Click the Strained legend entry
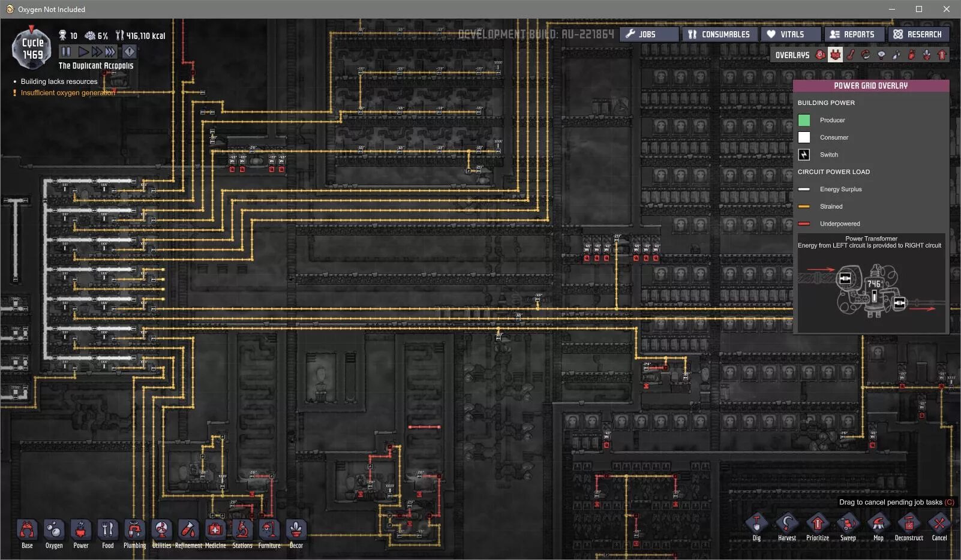961x560 pixels. pyautogui.click(x=821, y=206)
